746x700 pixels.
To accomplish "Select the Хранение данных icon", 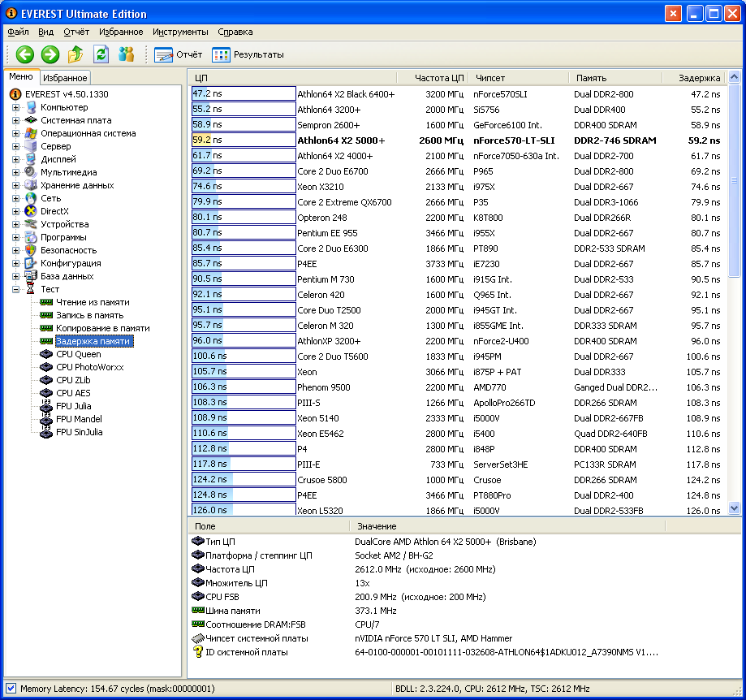I will [31, 185].
